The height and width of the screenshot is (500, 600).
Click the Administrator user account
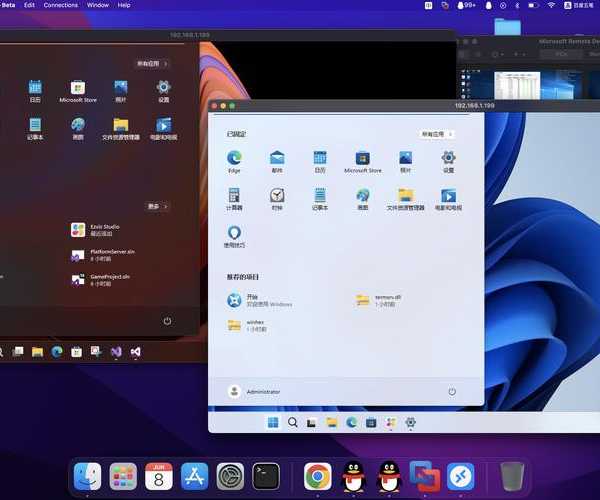254,391
